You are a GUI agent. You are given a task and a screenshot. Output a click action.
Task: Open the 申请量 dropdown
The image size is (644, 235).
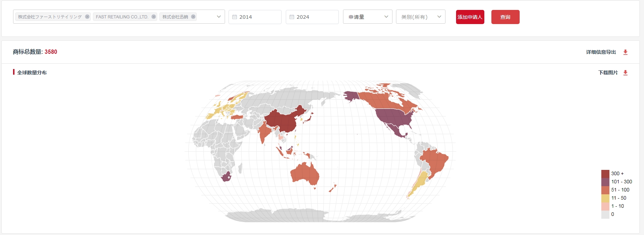click(x=367, y=17)
